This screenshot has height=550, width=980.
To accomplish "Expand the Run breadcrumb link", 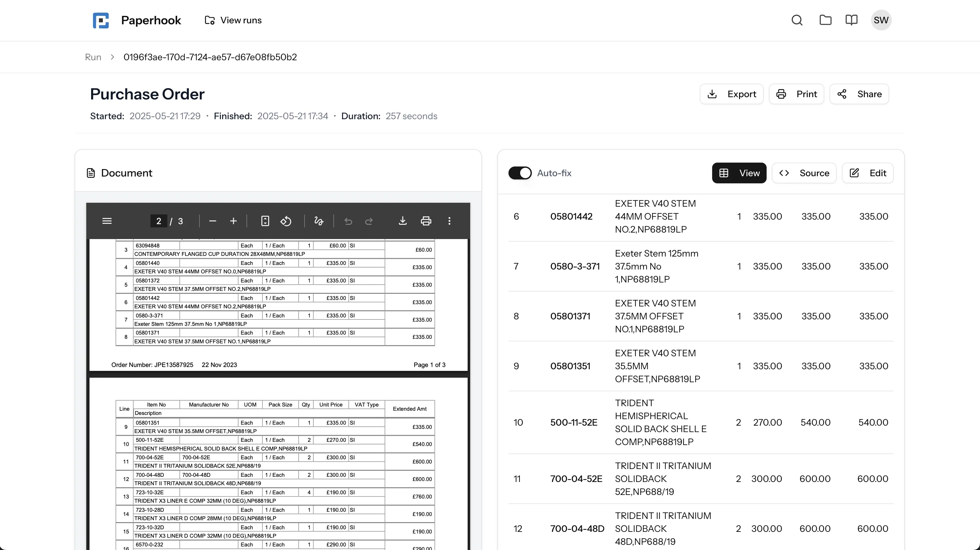I will 93,57.
